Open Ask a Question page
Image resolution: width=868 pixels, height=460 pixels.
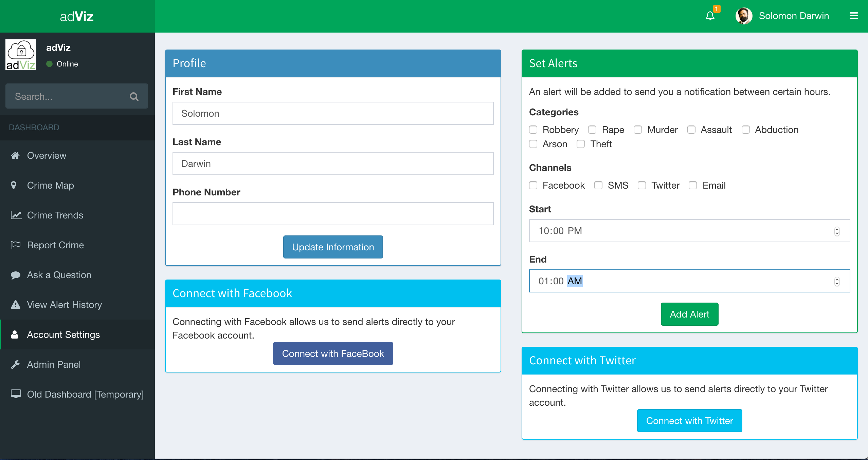(77, 275)
